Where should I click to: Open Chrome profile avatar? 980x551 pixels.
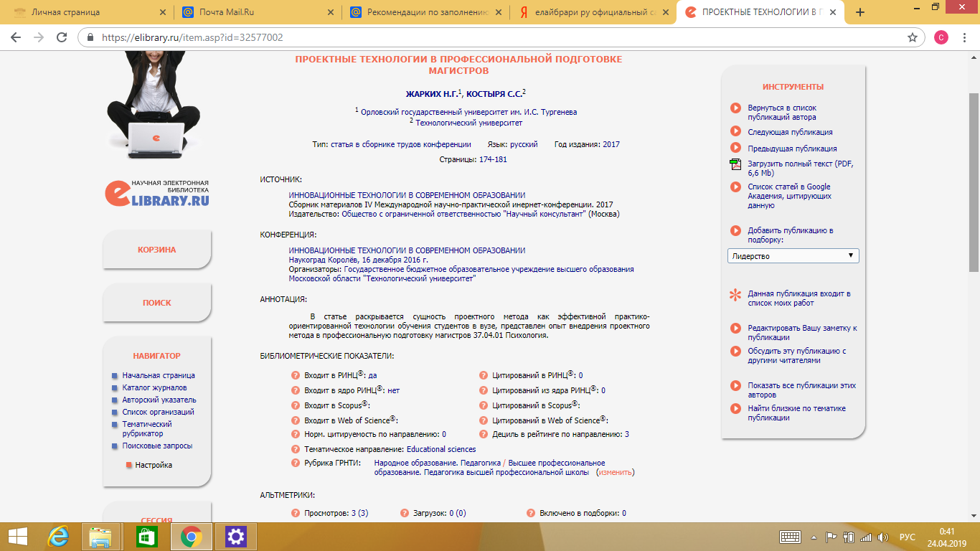[x=941, y=37]
